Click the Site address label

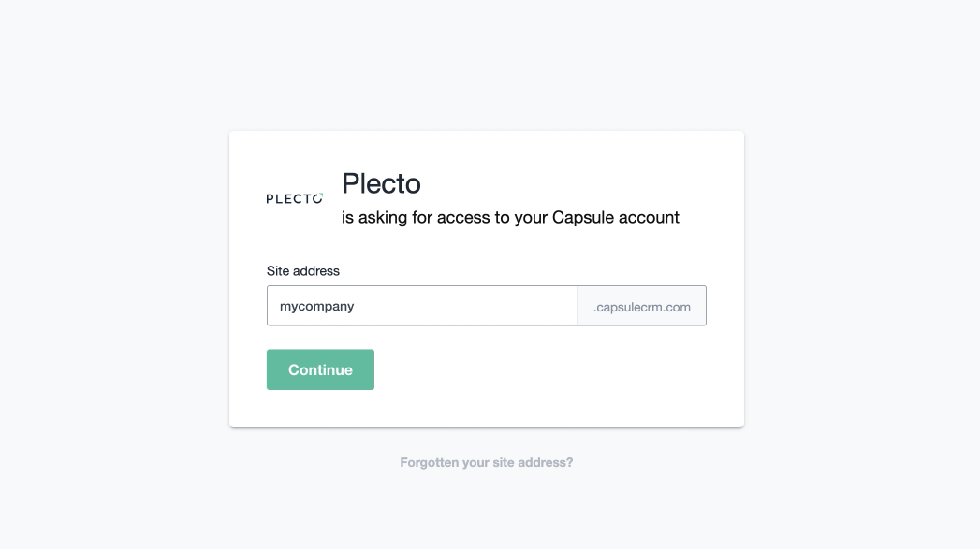[x=302, y=271]
